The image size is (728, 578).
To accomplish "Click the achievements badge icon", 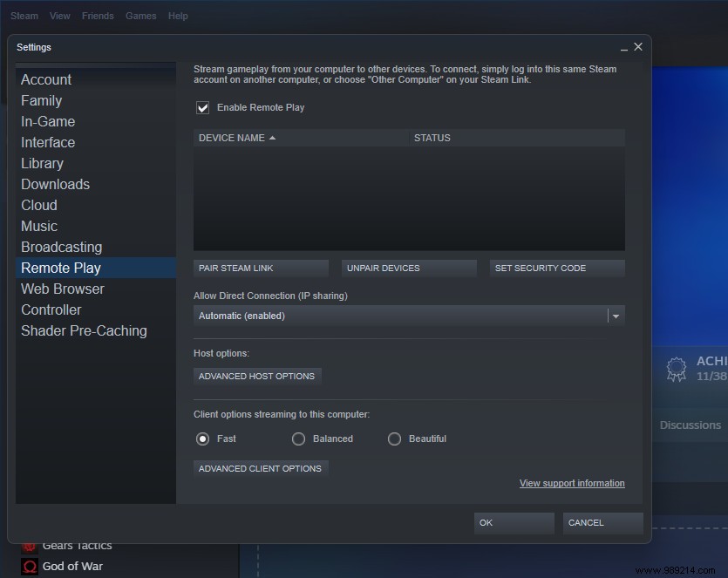I will pos(677,369).
